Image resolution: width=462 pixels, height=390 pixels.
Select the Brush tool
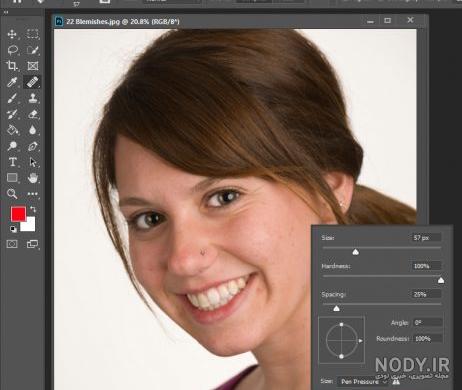pyautogui.click(x=12, y=98)
